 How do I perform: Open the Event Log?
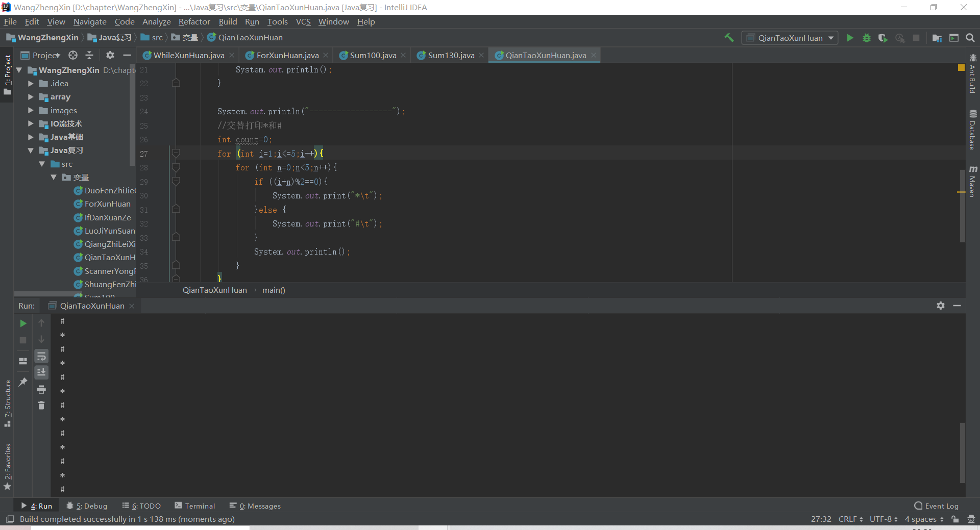pos(937,506)
